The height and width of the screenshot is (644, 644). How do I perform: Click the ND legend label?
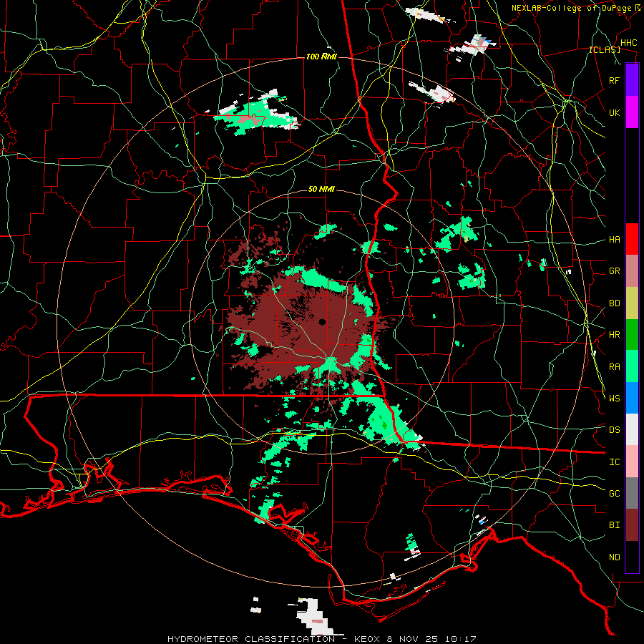coord(615,557)
